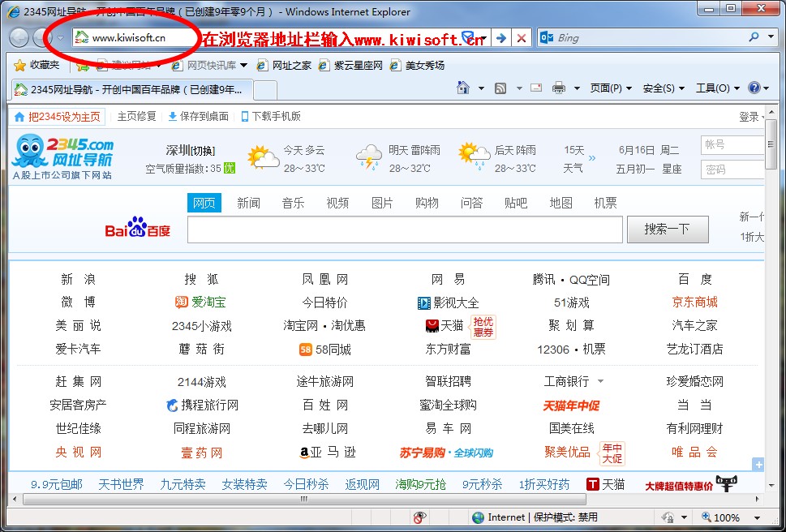Expand the 网页快讯库 dropdown
The image size is (786, 532).
[243, 65]
